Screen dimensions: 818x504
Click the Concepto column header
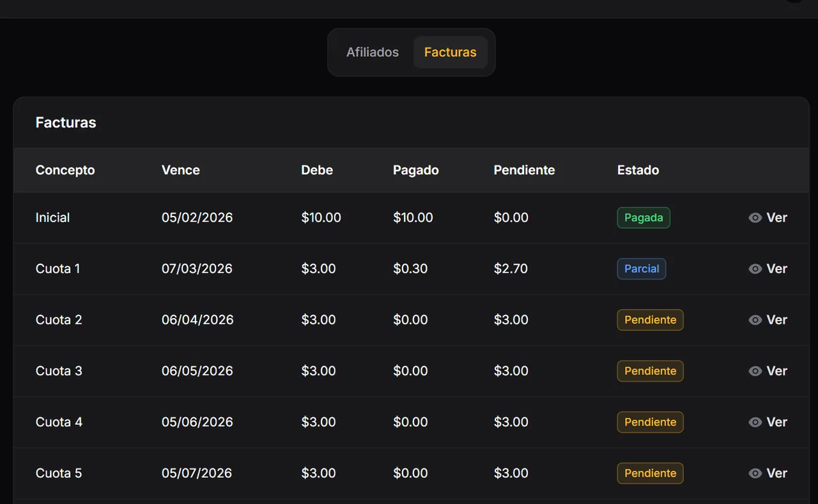pos(65,170)
